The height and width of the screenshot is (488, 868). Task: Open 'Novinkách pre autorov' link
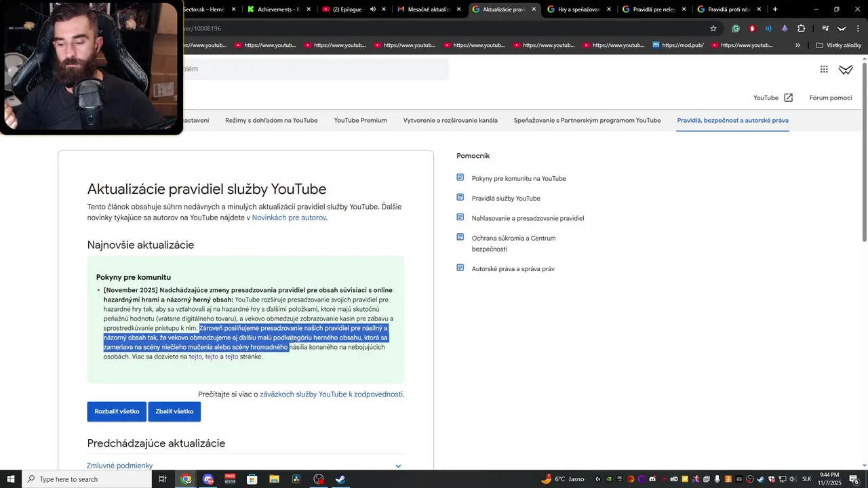[289, 218]
